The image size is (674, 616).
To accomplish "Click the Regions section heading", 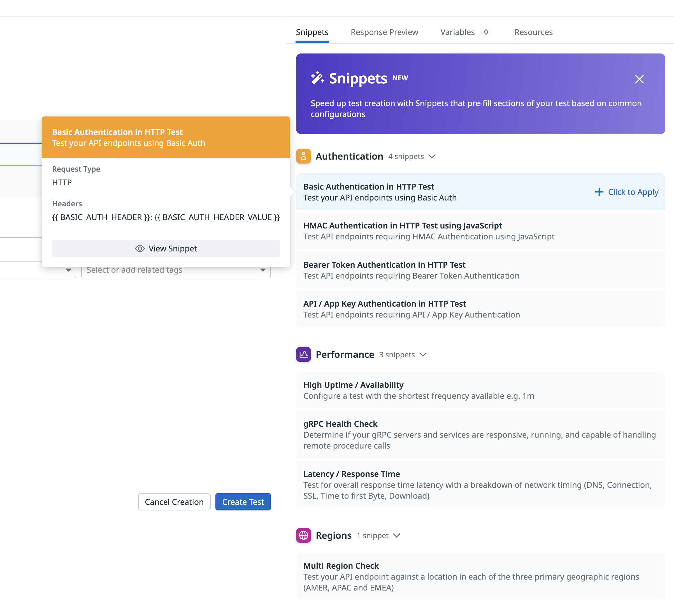I will (333, 535).
